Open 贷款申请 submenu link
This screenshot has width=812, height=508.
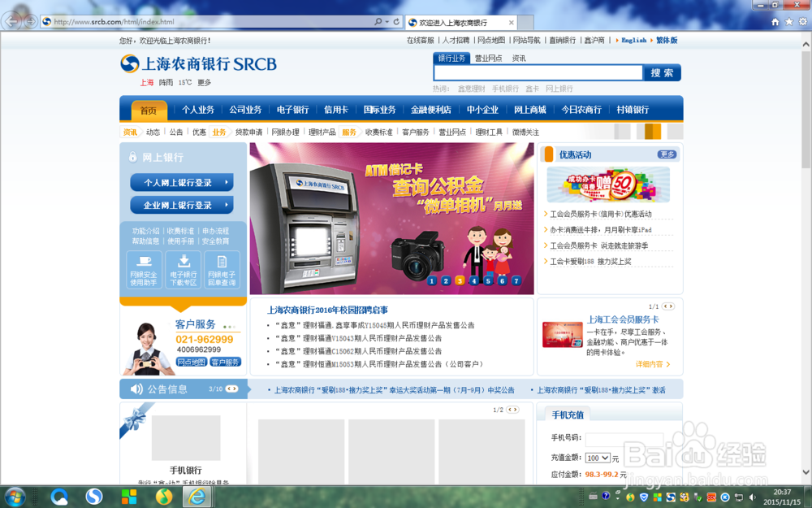tap(248, 132)
